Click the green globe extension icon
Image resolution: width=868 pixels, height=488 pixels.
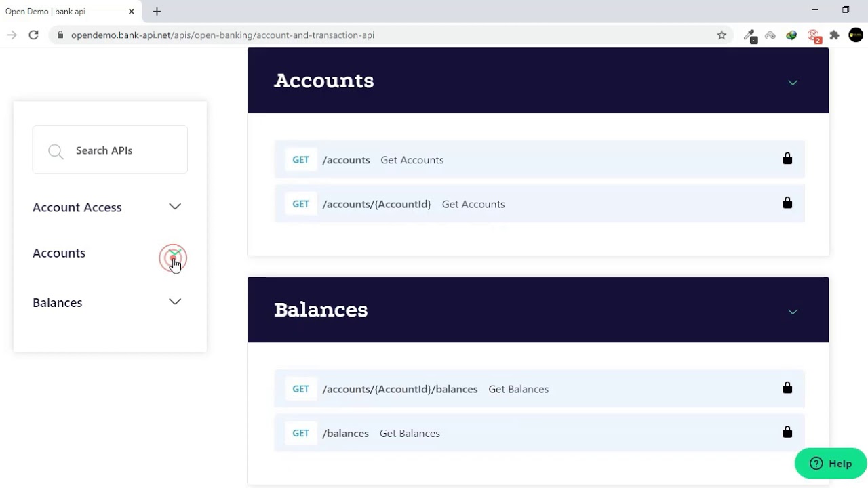(x=791, y=35)
